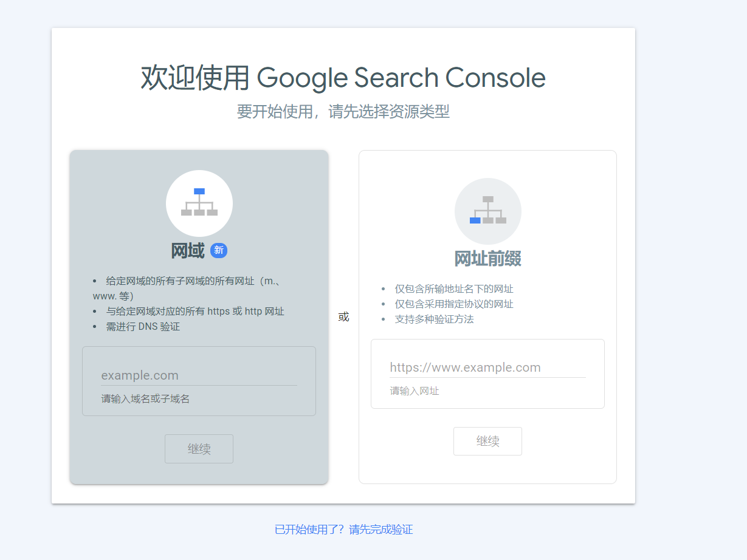
Task: Click the hint text 请输入网址
Action: point(415,391)
